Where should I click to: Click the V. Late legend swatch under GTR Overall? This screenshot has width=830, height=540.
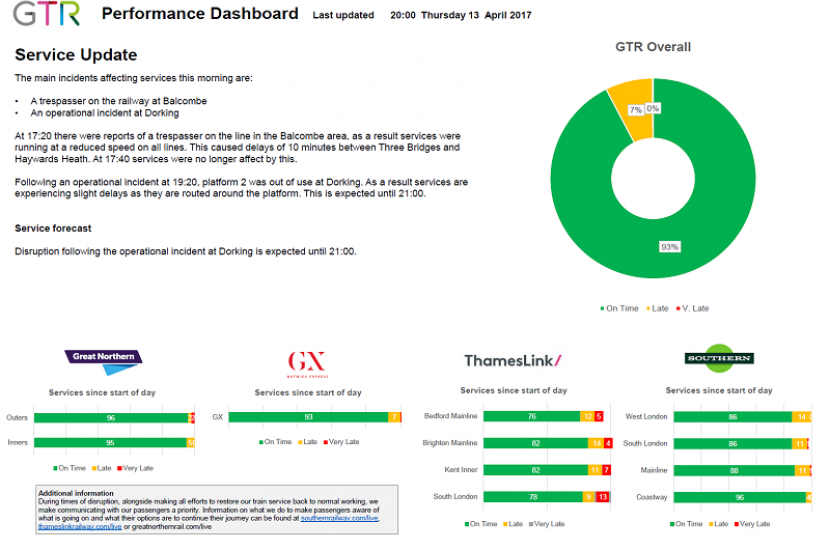click(680, 309)
